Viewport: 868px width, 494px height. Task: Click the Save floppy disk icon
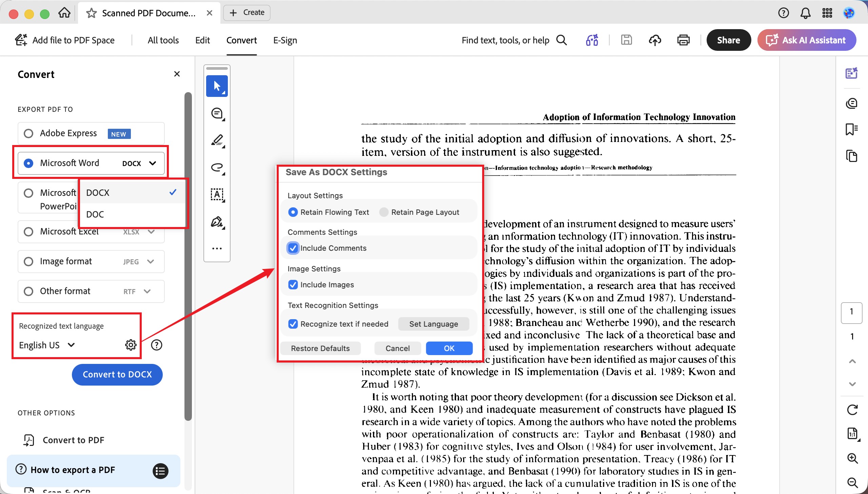click(x=626, y=40)
